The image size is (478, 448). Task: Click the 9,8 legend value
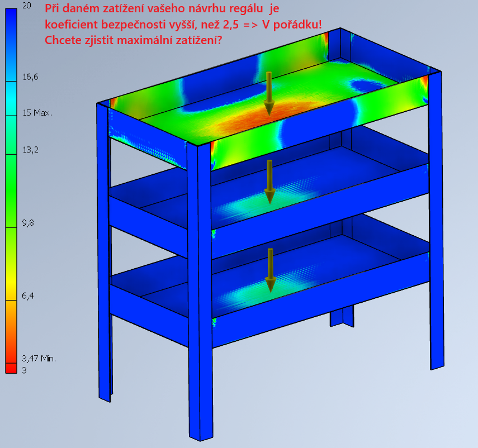click(28, 223)
